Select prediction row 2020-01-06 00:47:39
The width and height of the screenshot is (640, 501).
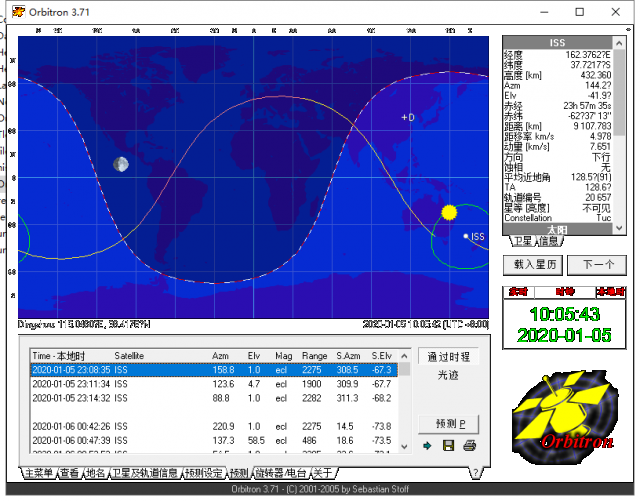(x=214, y=441)
